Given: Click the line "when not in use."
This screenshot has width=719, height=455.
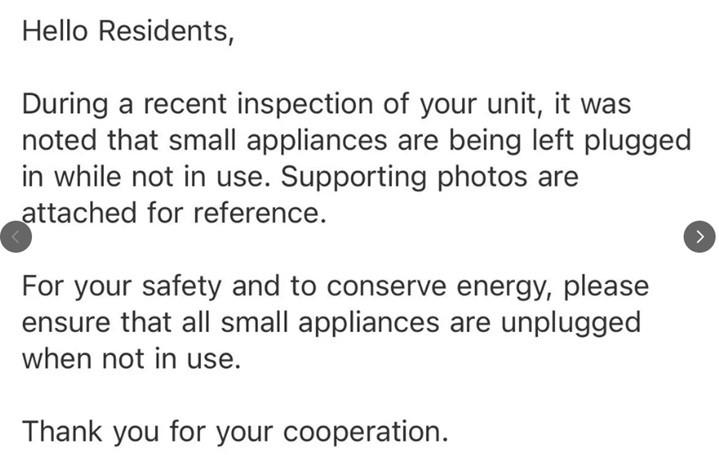Looking at the screenshot, I should tap(131, 359).
